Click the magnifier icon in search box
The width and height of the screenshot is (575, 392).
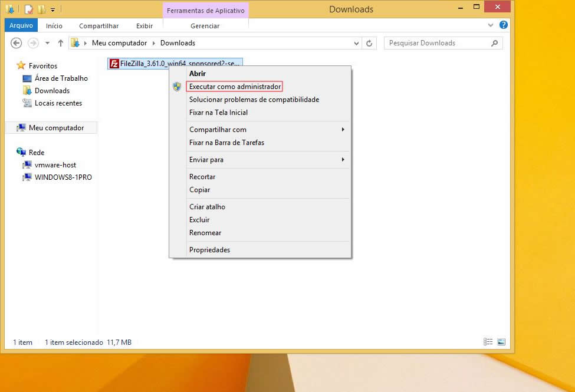click(x=494, y=43)
